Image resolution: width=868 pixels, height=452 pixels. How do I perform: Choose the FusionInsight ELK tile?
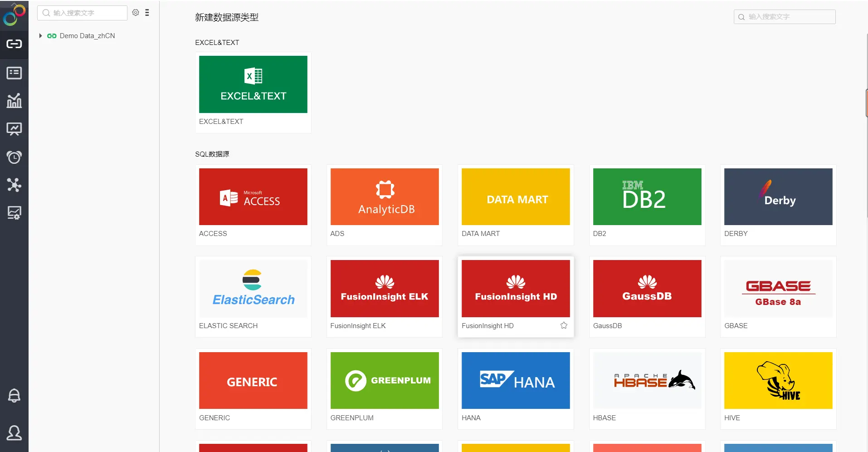pyautogui.click(x=385, y=297)
